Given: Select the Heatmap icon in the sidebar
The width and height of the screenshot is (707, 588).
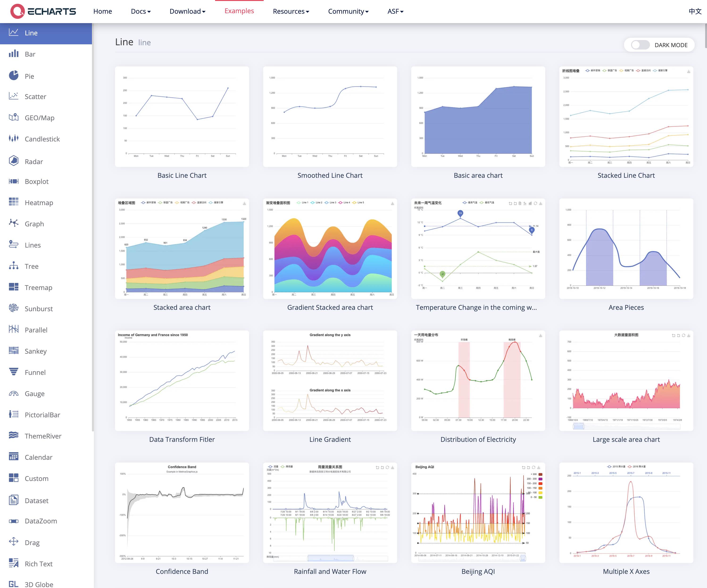Looking at the screenshot, I should tap(14, 202).
